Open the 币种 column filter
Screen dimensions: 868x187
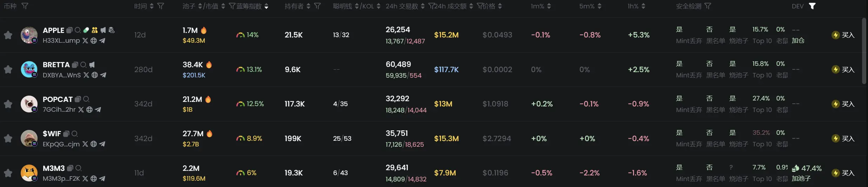(x=25, y=6)
